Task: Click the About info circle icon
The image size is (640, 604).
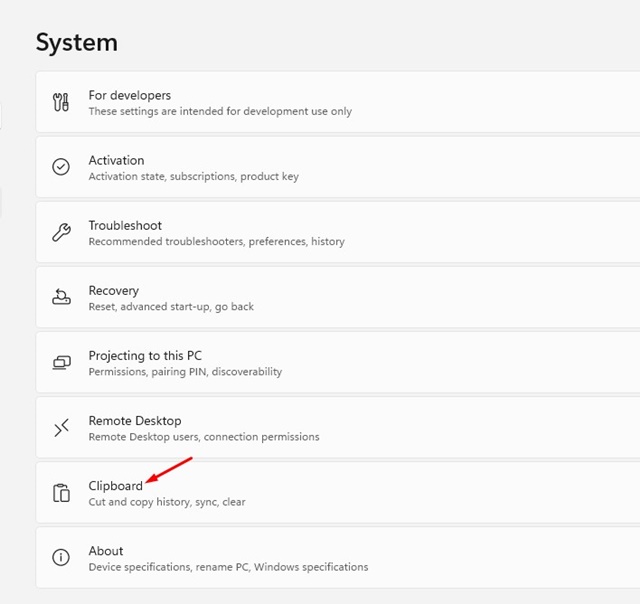Action: [61, 557]
